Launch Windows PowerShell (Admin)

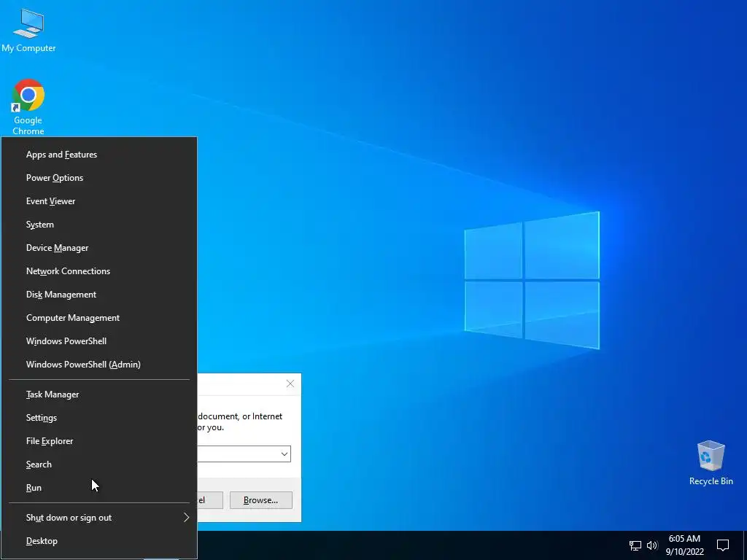tap(99, 365)
